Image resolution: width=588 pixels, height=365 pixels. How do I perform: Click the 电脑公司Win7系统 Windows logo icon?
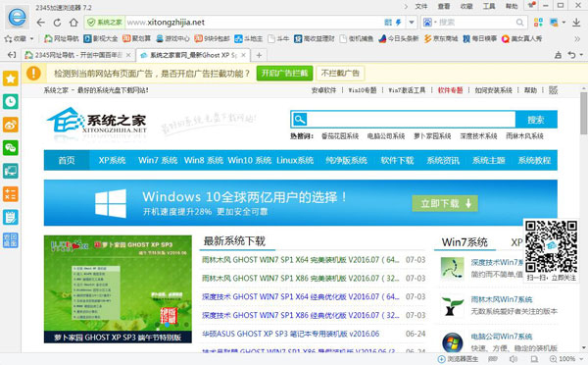coord(452,342)
